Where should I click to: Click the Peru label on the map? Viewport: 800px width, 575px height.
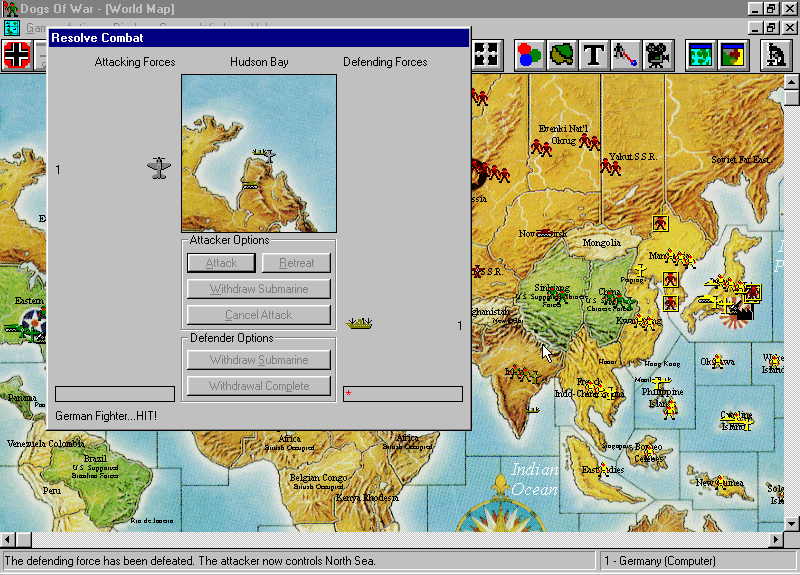click(52, 490)
